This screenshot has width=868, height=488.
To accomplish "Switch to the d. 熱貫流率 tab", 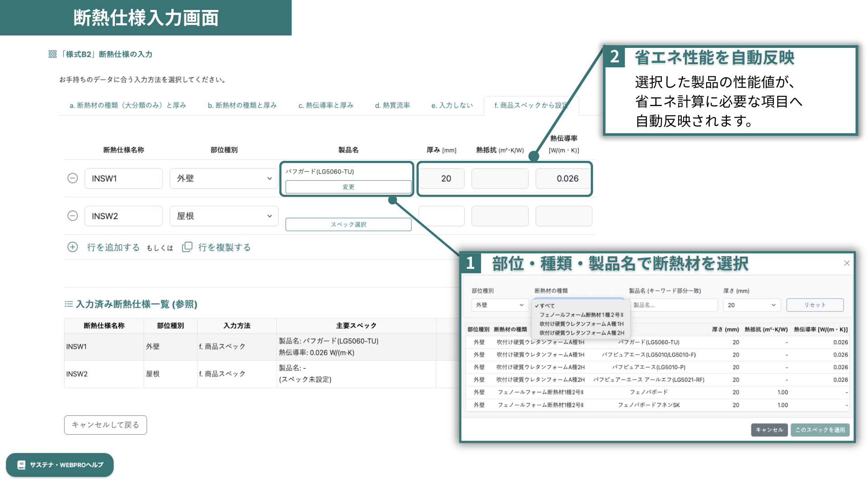I will pyautogui.click(x=392, y=105).
